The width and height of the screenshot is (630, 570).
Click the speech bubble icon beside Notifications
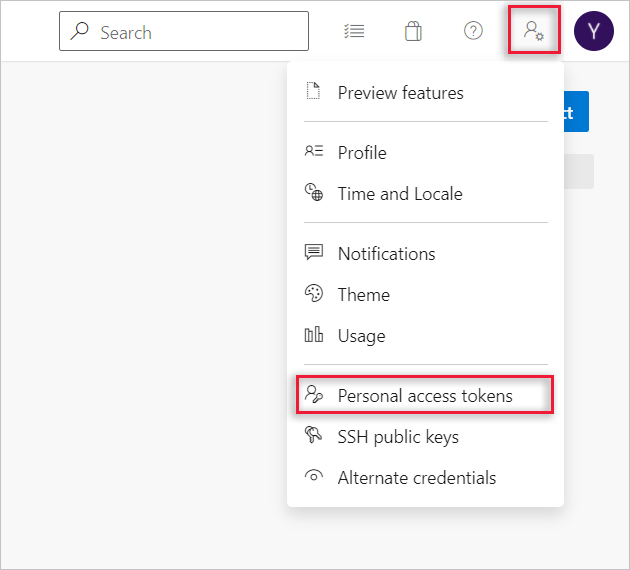coord(314,253)
